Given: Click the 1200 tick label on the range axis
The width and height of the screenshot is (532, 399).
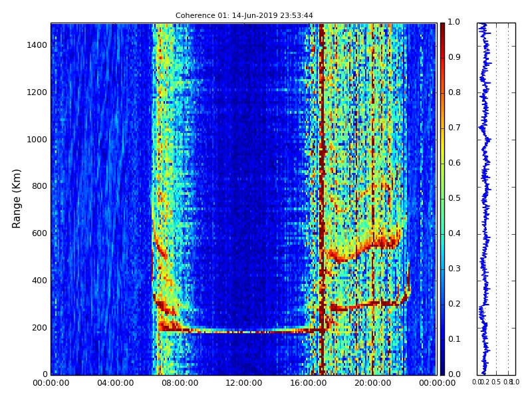Looking at the screenshot, I should (37, 92).
